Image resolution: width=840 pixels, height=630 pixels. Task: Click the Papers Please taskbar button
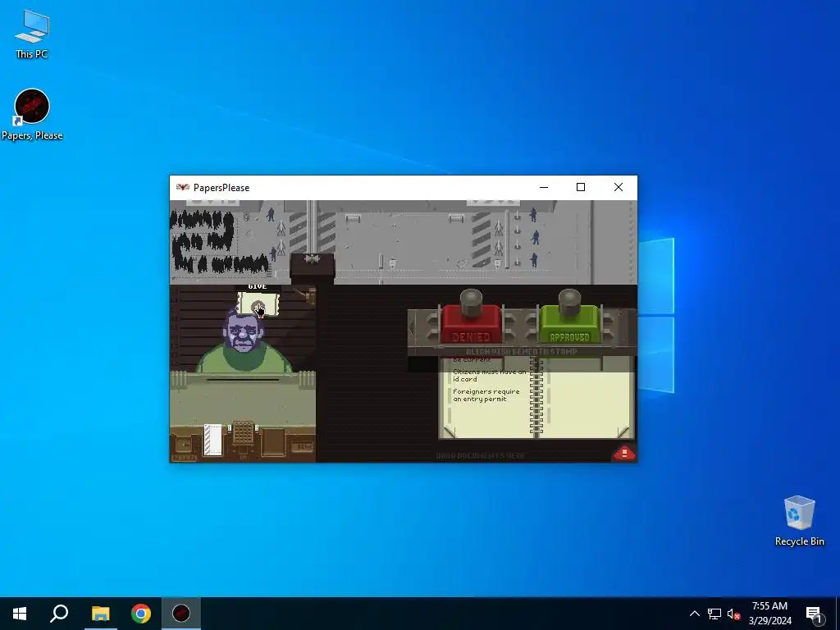pos(181,614)
